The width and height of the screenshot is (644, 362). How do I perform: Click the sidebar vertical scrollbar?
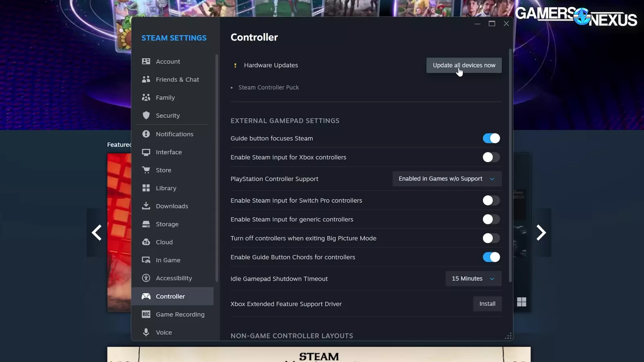[217, 168]
